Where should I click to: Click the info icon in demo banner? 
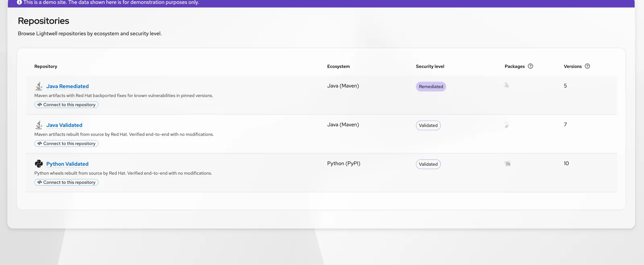[x=19, y=2]
